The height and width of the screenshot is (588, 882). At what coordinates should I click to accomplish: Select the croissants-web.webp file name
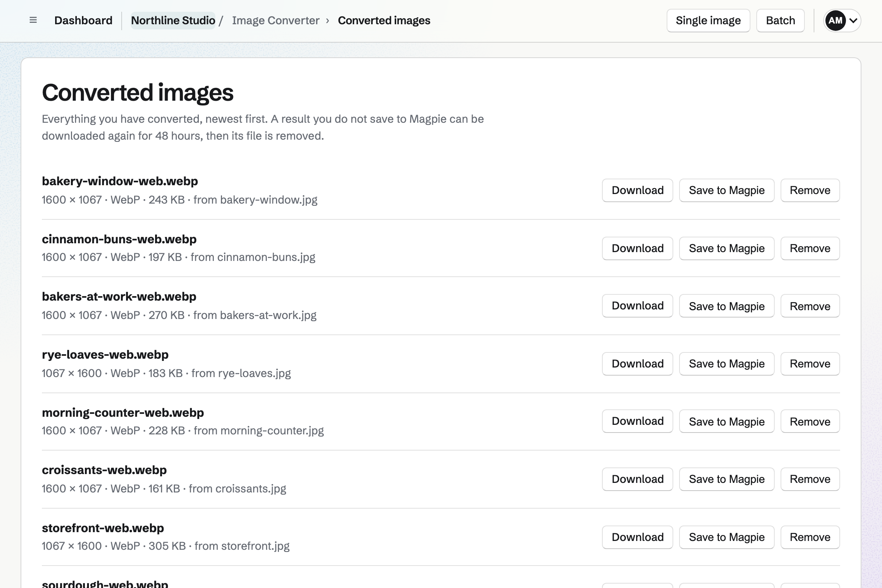point(104,470)
